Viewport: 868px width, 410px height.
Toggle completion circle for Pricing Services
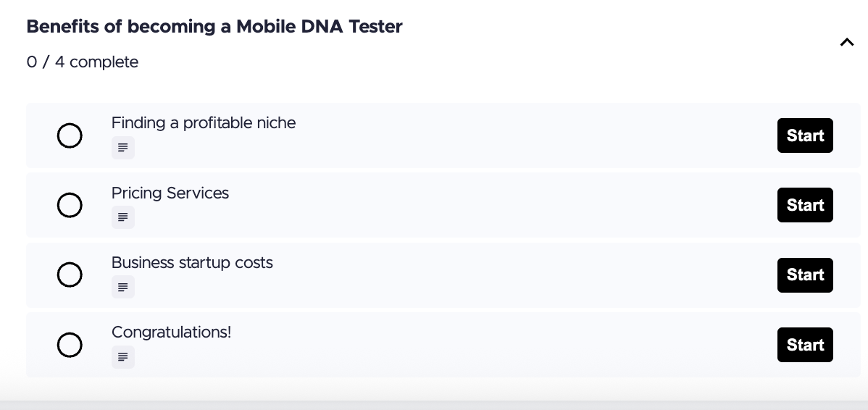pyautogui.click(x=70, y=206)
